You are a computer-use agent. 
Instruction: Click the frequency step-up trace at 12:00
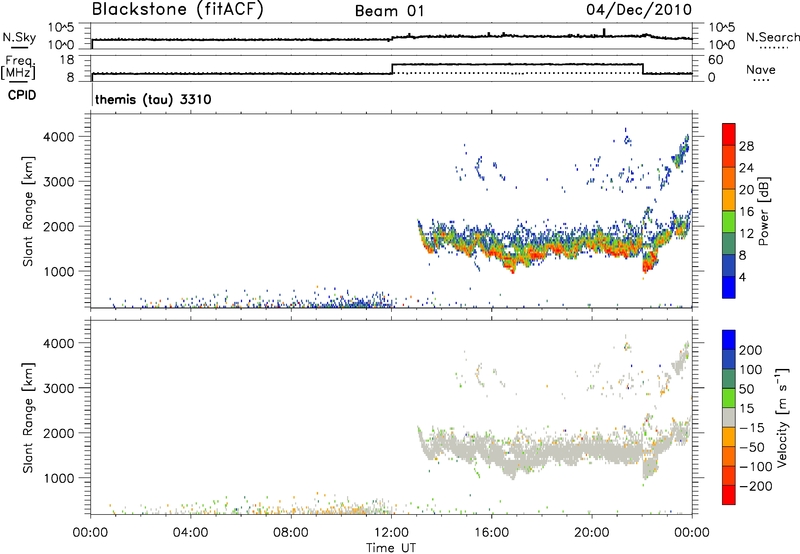pos(392,69)
